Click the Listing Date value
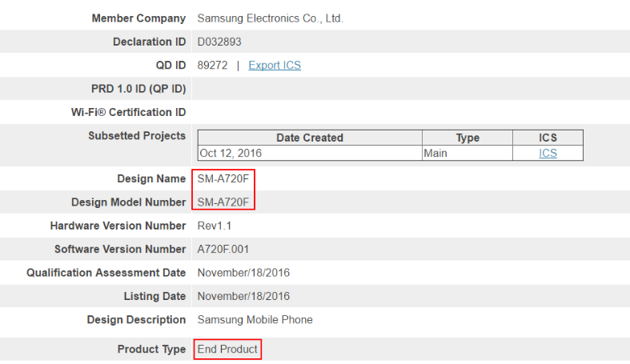This screenshot has height=364, width=630. click(x=243, y=296)
